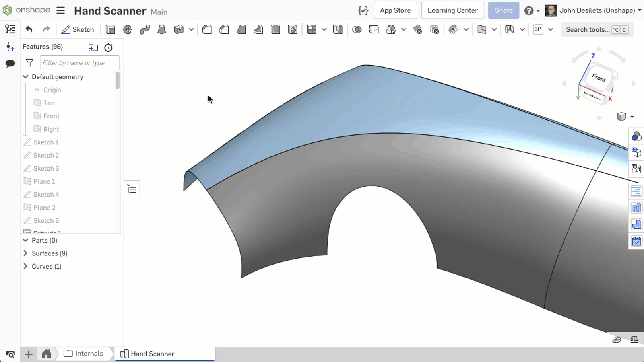
Task: Click the Filter by name or type field
Action: [x=79, y=63]
